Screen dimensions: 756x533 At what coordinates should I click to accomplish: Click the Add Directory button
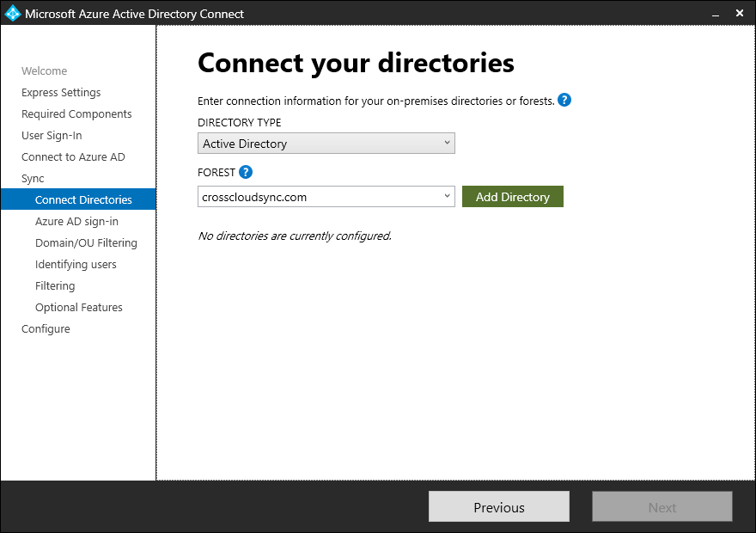(512, 196)
